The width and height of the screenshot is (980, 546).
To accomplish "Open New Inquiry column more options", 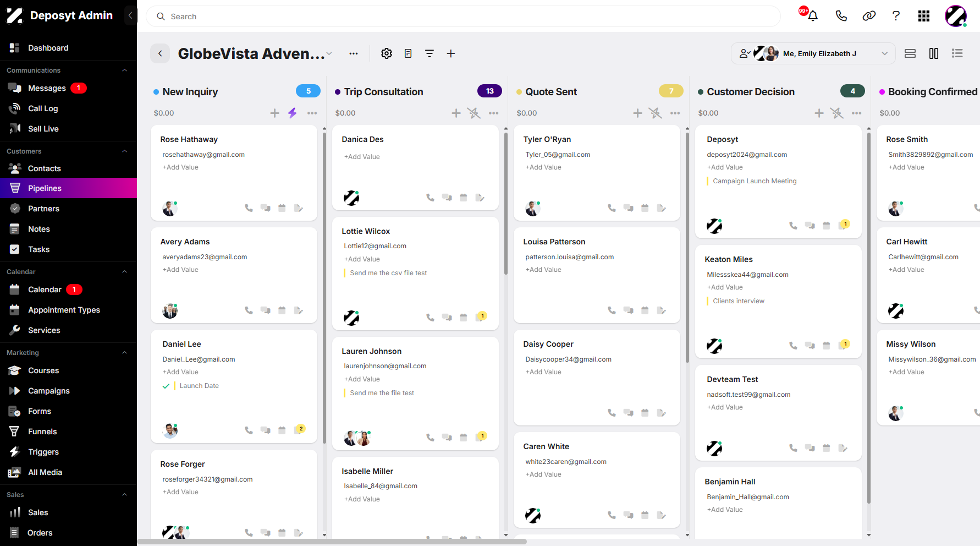I will [x=312, y=113].
